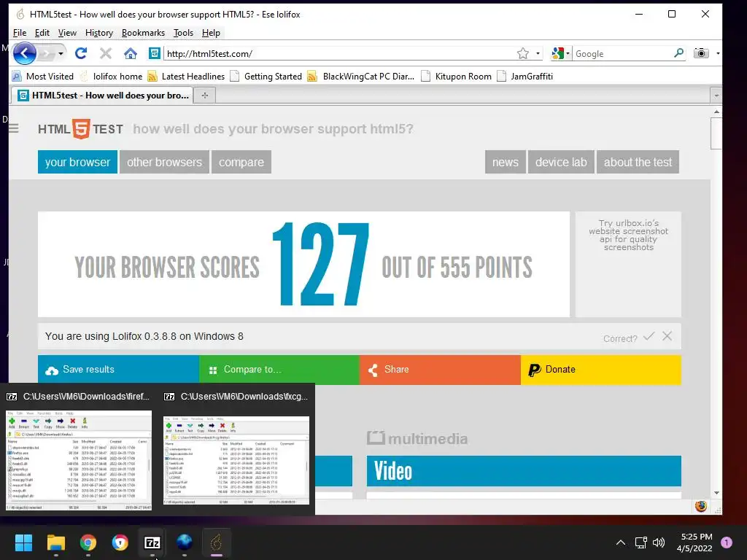Viewport: 747px width, 560px height.
Task: Open the Tools menu
Action: [x=183, y=32]
